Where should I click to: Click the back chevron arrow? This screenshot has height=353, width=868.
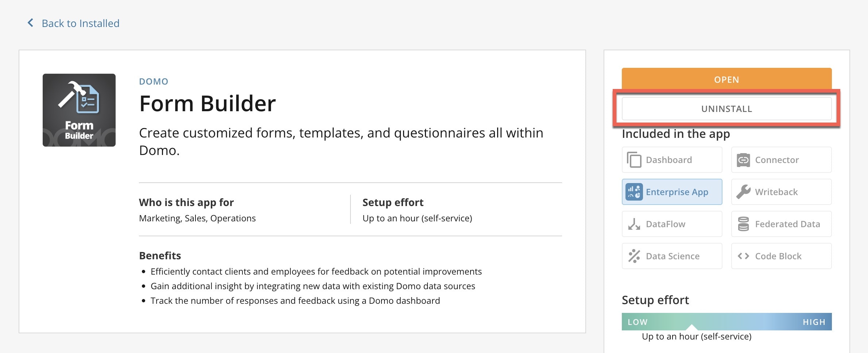pyautogui.click(x=31, y=23)
